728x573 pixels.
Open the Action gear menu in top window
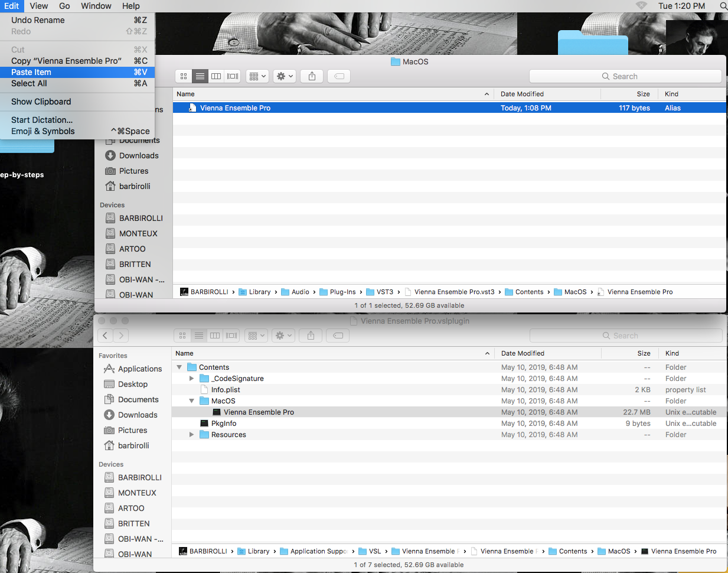click(x=285, y=76)
